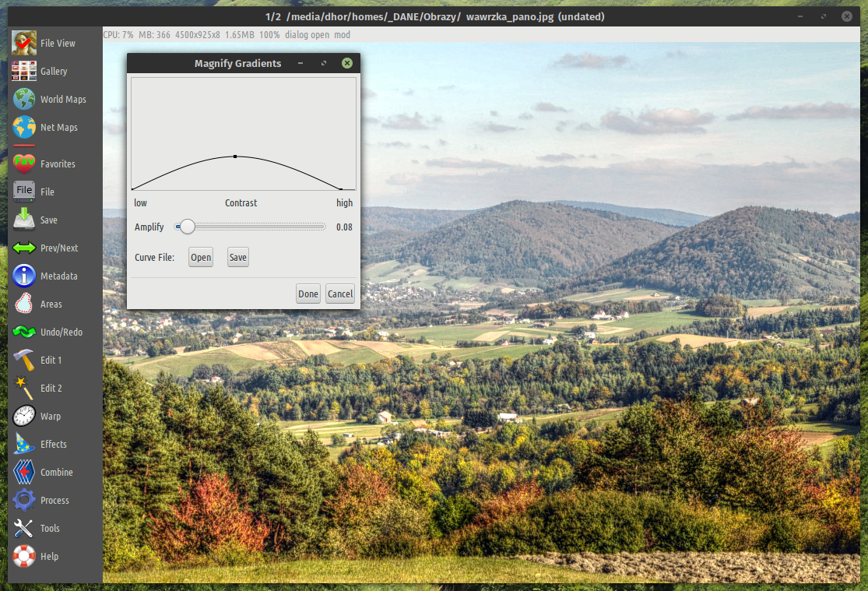Screen dimensions: 868x591
Task: Click the Tools label in sidebar
Action: tap(50, 529)
